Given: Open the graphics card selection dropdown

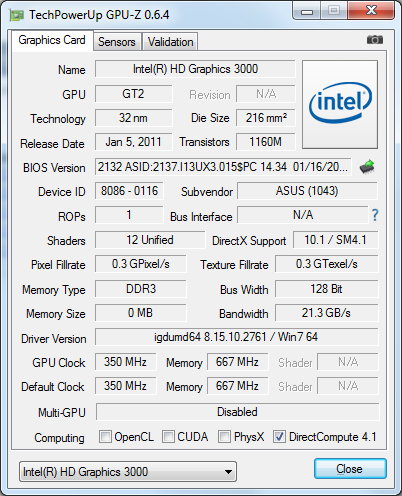Looking at the screenshot, I should [x=128, y=472].
